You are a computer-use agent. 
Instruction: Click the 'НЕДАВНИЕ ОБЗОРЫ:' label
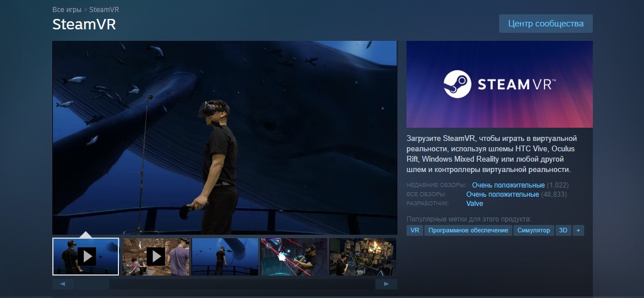point(436,185)
